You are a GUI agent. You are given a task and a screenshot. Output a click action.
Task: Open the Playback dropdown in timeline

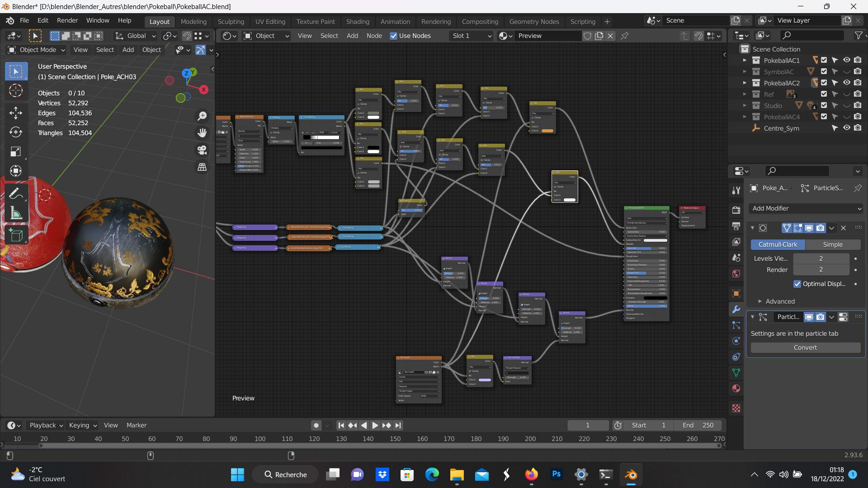tap(46, 425)
